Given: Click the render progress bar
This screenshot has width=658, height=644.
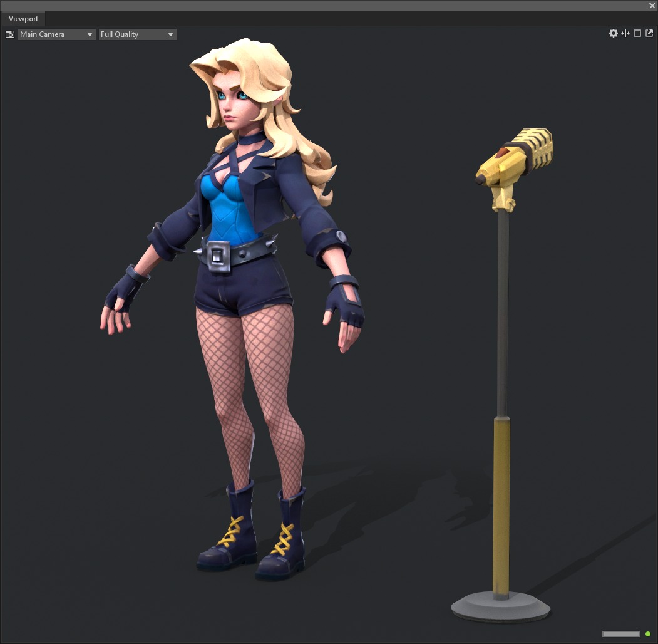Looking at the screenshot, I should [620, 634].
